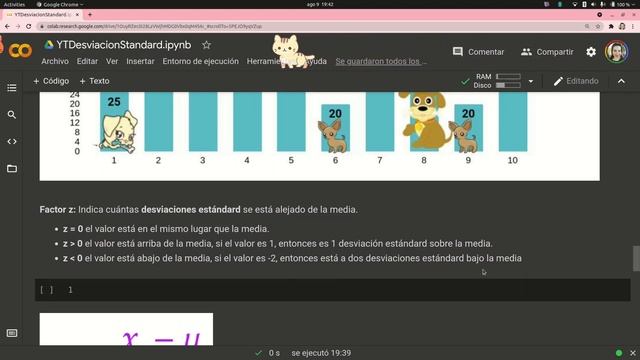Image resolution: width=640 pixels, height=360 pixels.
Task: Click the Compartir button
Action: pos(547,52)
